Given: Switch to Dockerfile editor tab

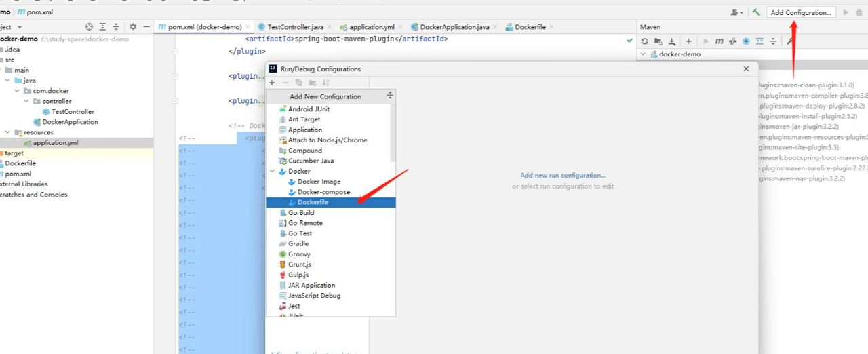Looking at the screenshot, I should (530, 27).
